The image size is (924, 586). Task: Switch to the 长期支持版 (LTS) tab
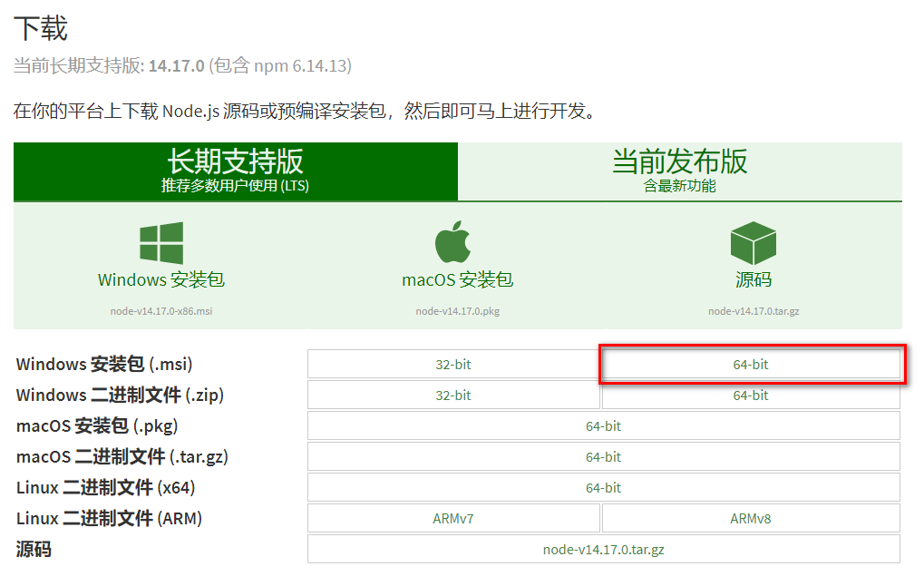[x=236, y=171]
